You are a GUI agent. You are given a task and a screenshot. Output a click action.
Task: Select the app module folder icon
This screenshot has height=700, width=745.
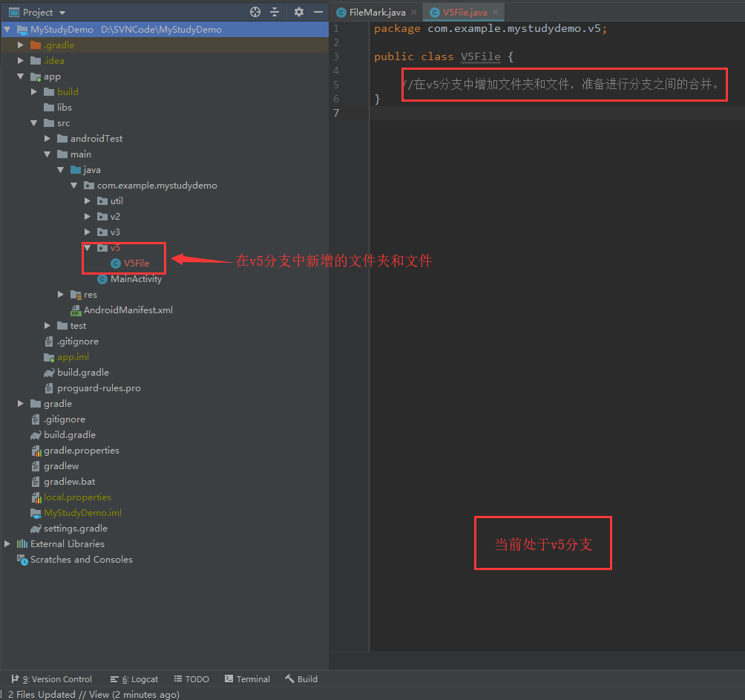36,76
